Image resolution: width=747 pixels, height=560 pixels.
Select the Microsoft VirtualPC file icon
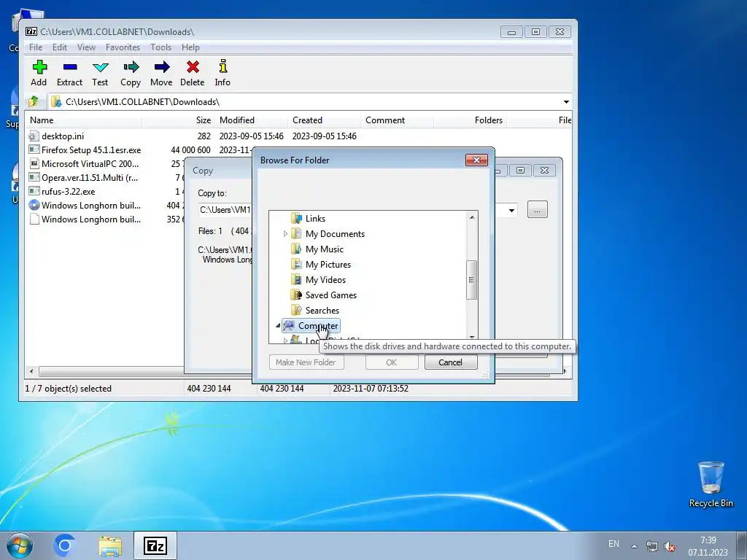[34, 164]
